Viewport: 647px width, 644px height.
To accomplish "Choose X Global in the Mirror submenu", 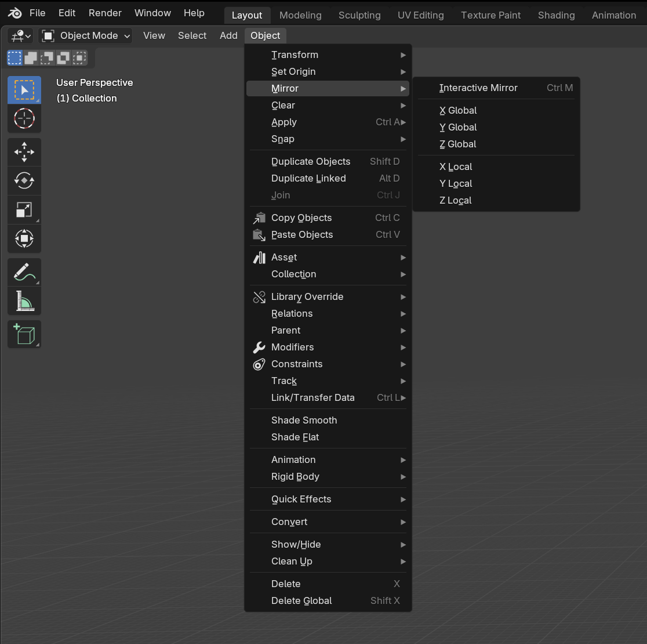I will [x=458, y=110].
